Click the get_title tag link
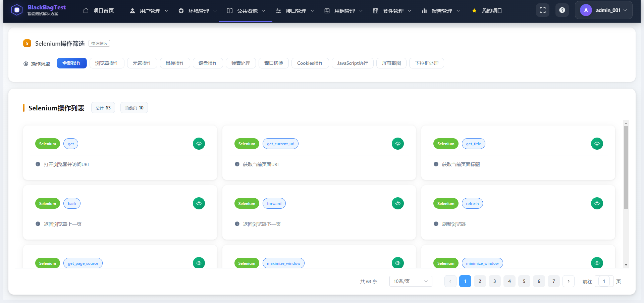 click(x=473, y=143)
